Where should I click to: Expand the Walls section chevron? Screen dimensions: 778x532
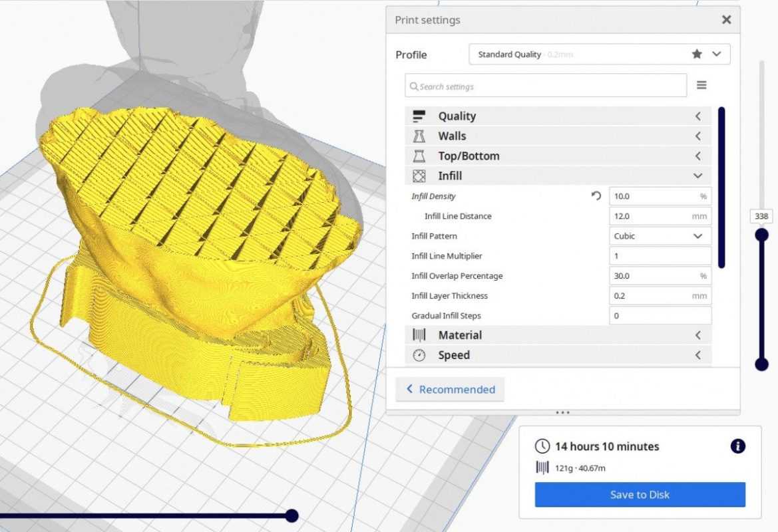coord(697,136)
